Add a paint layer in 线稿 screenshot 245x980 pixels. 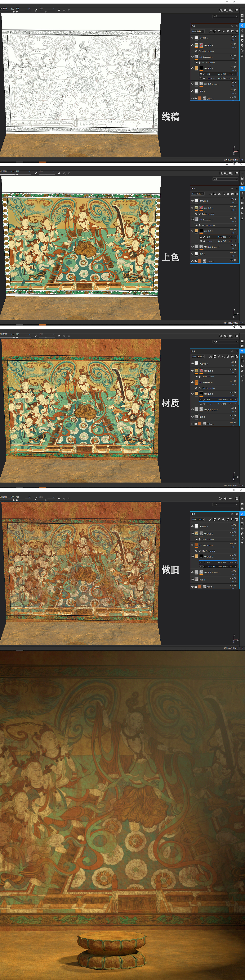219,31
